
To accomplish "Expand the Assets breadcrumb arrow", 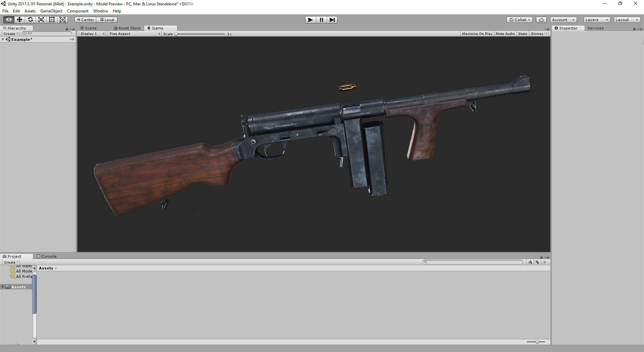I will click(56, 268).
